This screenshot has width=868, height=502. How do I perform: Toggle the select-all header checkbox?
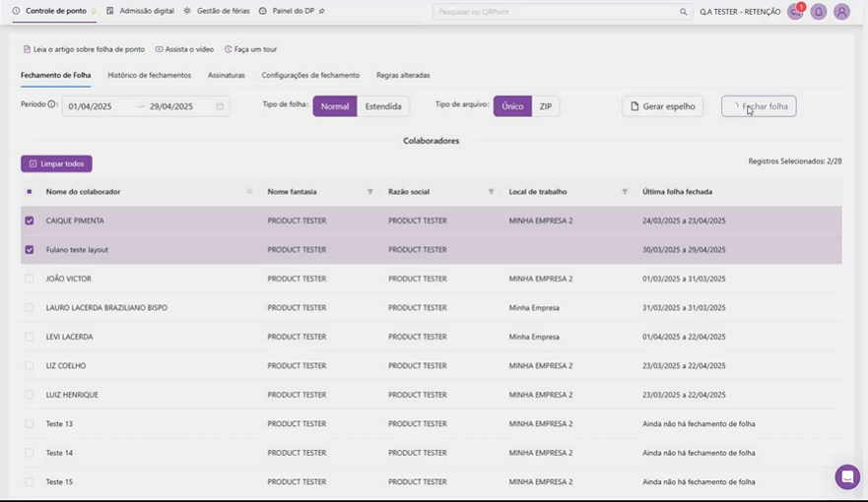point(30,192)
